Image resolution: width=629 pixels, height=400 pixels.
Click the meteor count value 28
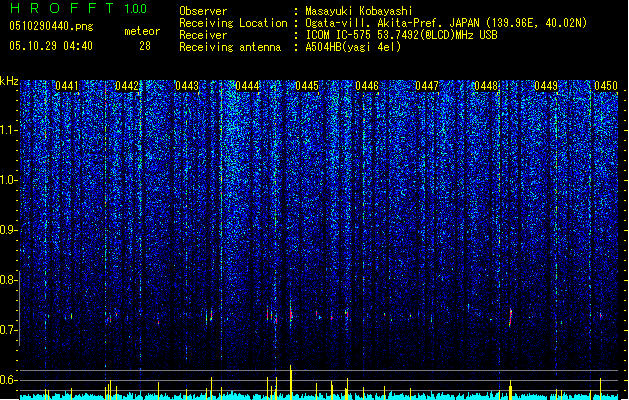pyautogui.click(x=145, y=46)
